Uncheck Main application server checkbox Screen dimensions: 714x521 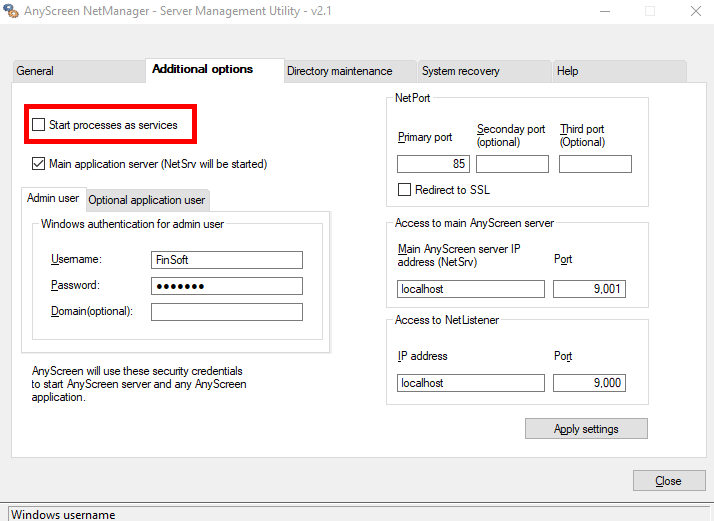click(x=39, y=164)
